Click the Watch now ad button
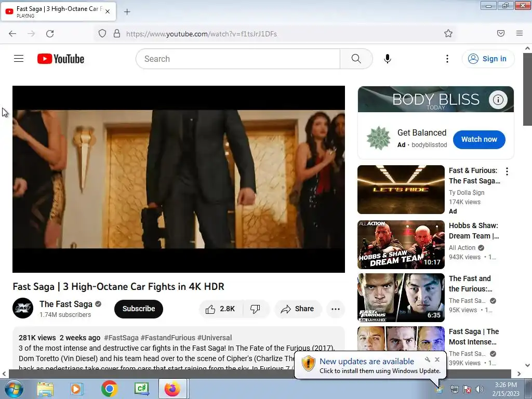 (479, 139)
